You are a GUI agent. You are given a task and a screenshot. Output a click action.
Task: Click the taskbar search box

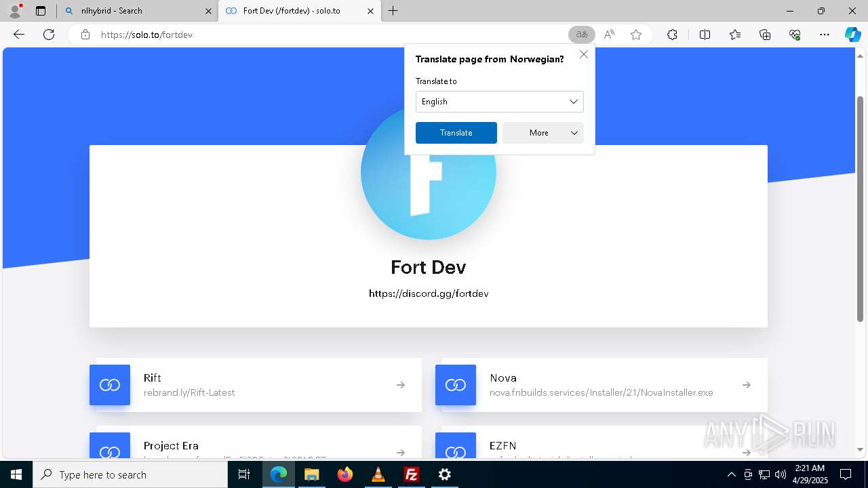pyautogui.click(x=130, y=474)
